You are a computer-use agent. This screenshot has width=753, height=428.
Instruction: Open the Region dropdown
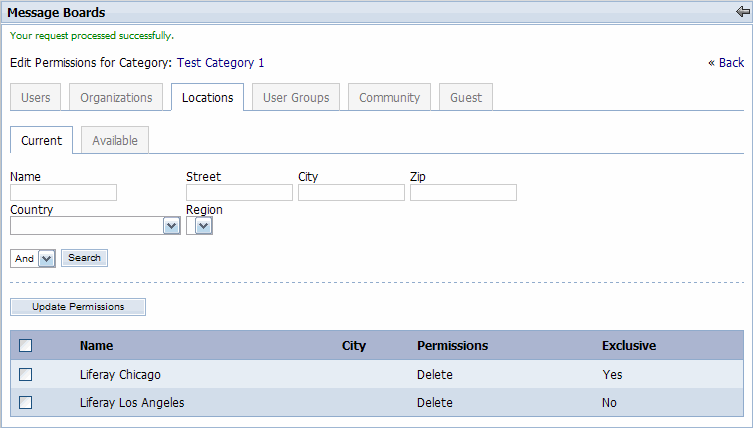(x=203, y=227)
